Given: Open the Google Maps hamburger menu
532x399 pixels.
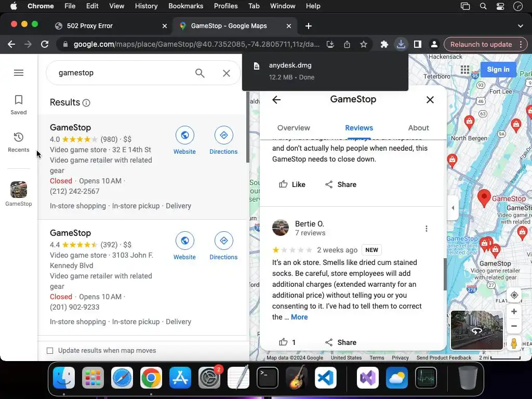Looking at the screenshot, I should tap(19, 73).
